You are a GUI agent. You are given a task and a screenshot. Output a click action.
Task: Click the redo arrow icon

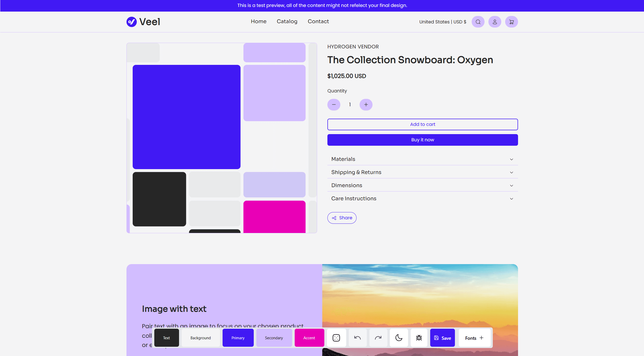pyautogui.click(x=378, y=338)
